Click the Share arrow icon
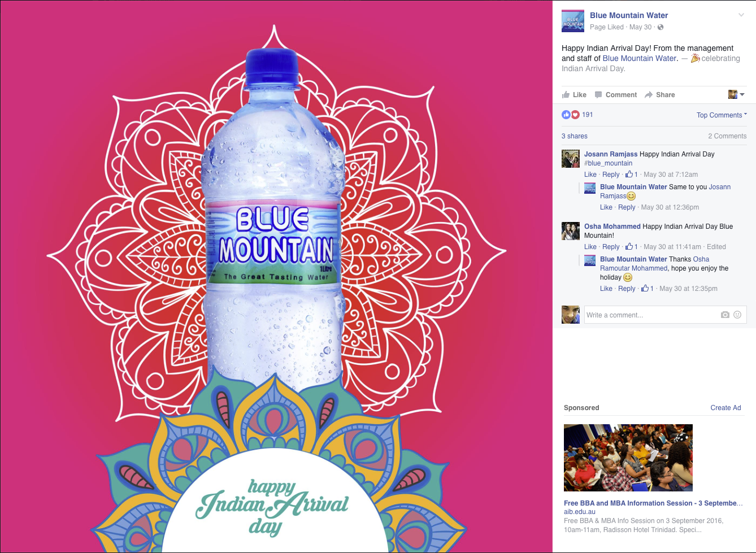The height and width of the screenshot is (553, 756). (x=649, y=95)
